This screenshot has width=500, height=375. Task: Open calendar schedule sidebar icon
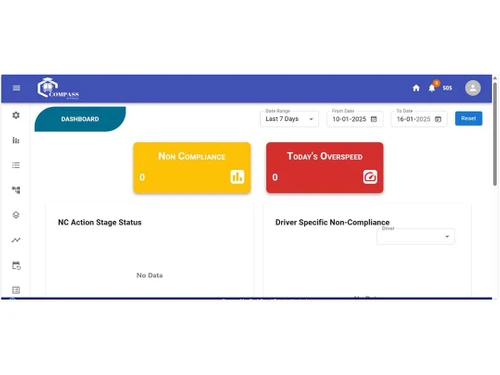click(x=16, y=265)
